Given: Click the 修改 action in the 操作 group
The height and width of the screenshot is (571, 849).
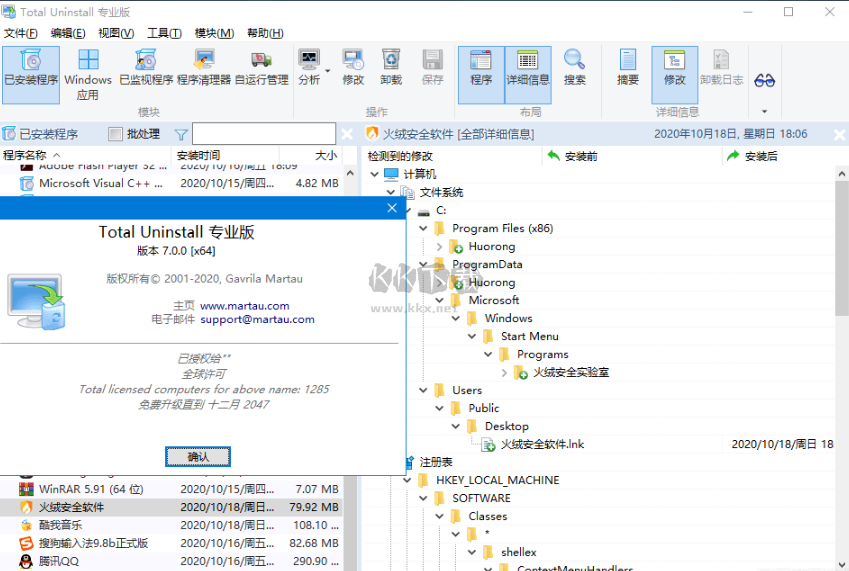Looking at the screenshot, I should point(353,68).
